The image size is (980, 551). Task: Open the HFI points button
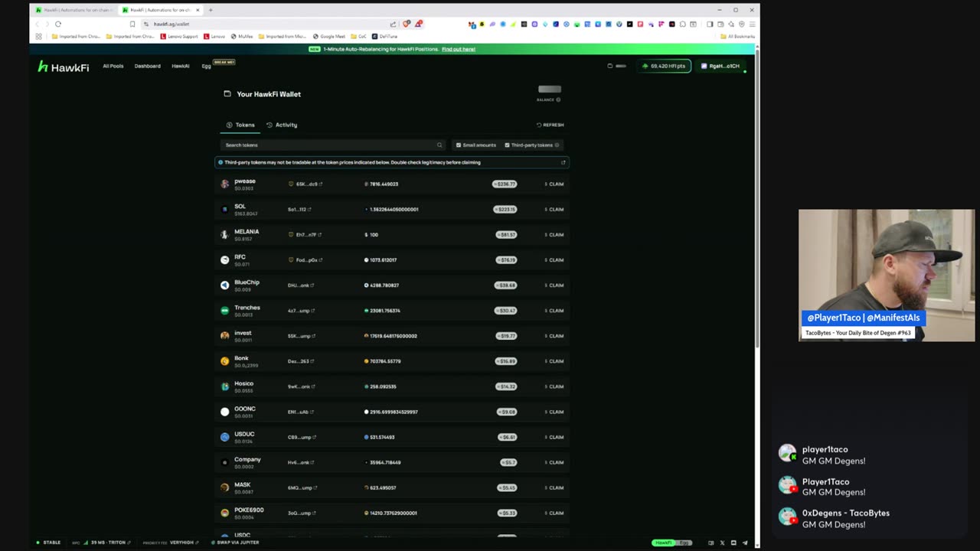coord(665,66)
